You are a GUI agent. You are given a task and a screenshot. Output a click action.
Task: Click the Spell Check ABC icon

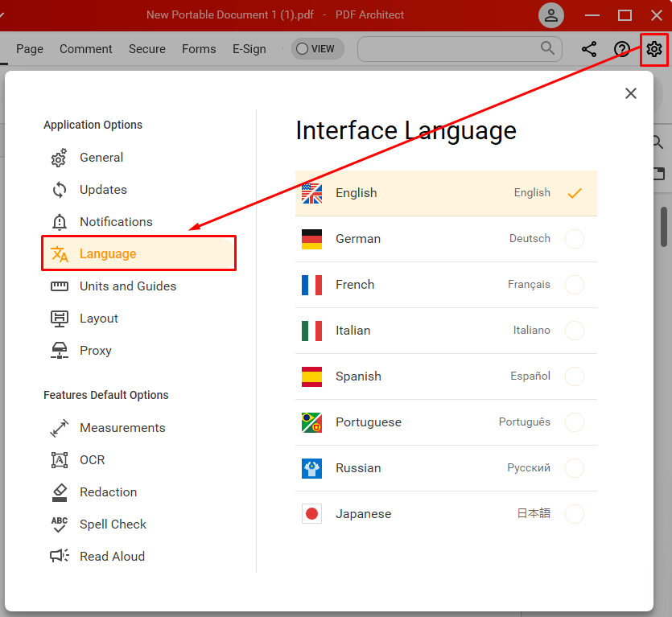(x=59, y=524)
